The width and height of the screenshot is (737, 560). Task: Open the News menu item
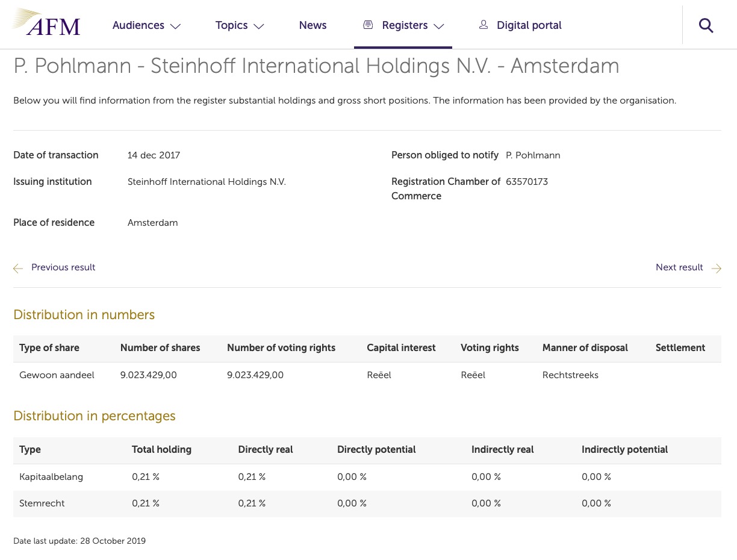(313, 25)
